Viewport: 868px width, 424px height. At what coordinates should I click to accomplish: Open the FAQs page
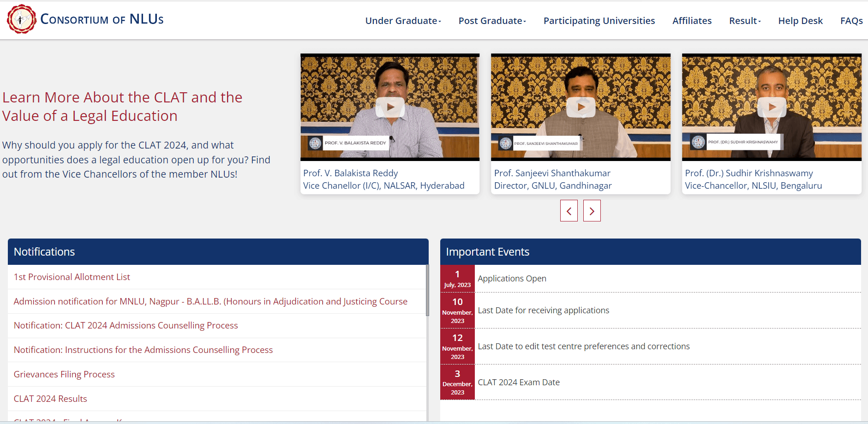coord(851,21)
